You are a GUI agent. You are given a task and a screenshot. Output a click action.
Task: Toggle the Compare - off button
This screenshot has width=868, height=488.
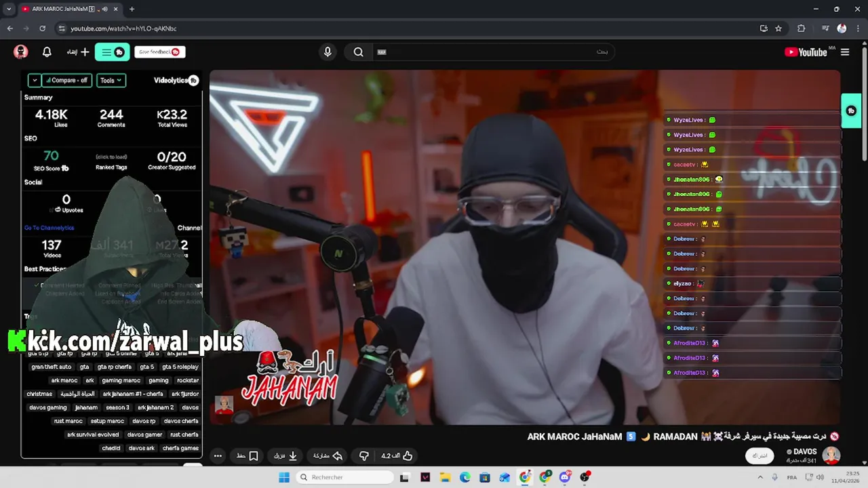coord(67,80)
